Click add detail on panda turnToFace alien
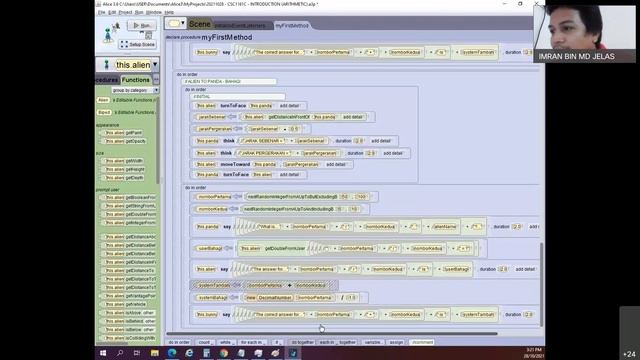The height and width of the screenshot is (360, 640). click(x=289, y=175)
